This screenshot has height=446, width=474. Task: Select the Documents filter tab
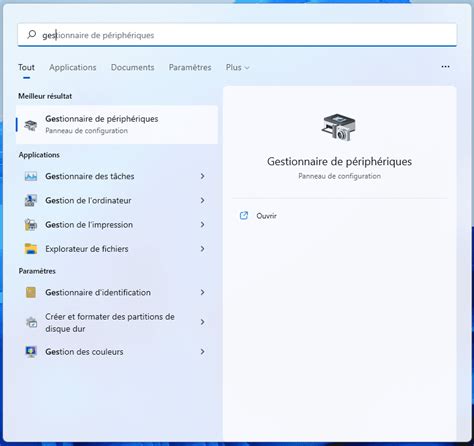pyautogui.click(x=133, y=67)
